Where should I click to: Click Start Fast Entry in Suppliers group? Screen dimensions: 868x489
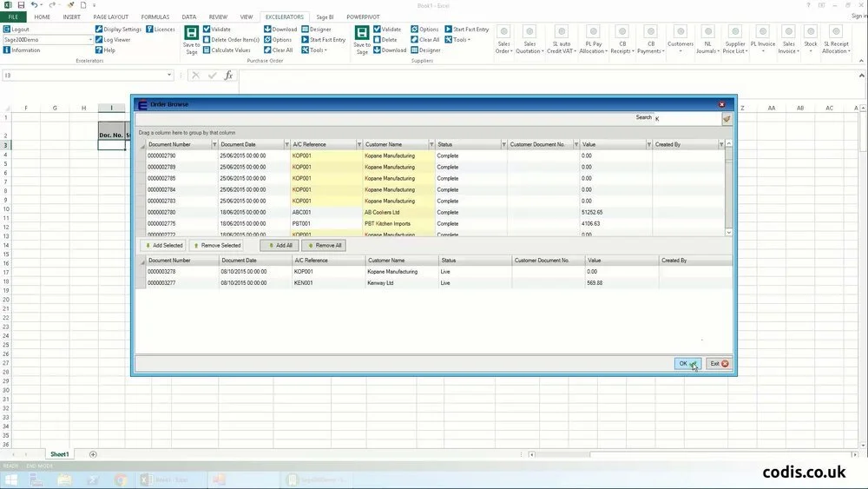pos(467,30)
